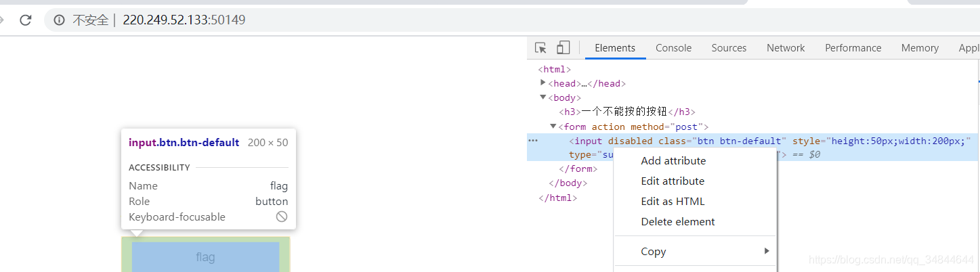
Task: Click the site security info icon
Action: [x=60, y=20]
